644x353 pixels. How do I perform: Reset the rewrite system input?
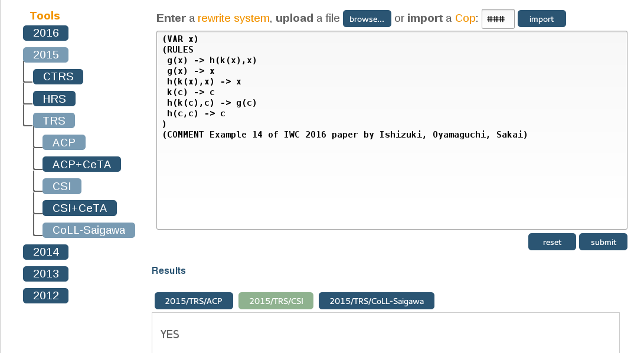[552, 242]
